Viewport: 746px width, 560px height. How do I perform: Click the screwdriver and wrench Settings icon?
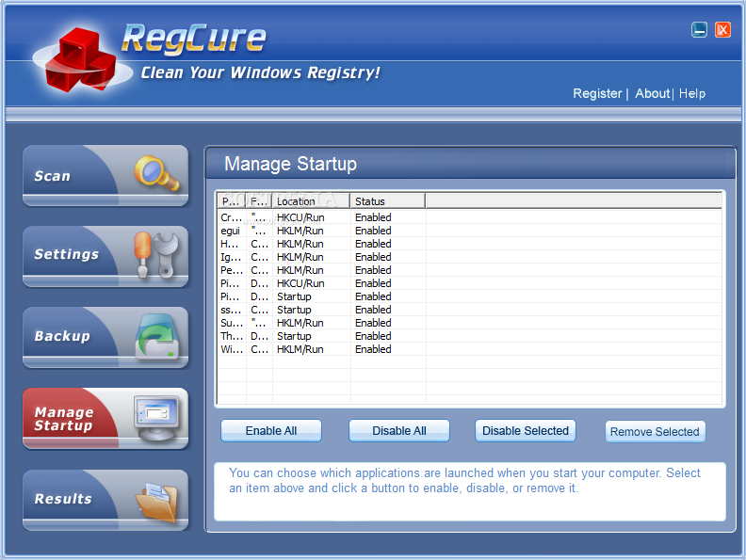click(155, 255)
